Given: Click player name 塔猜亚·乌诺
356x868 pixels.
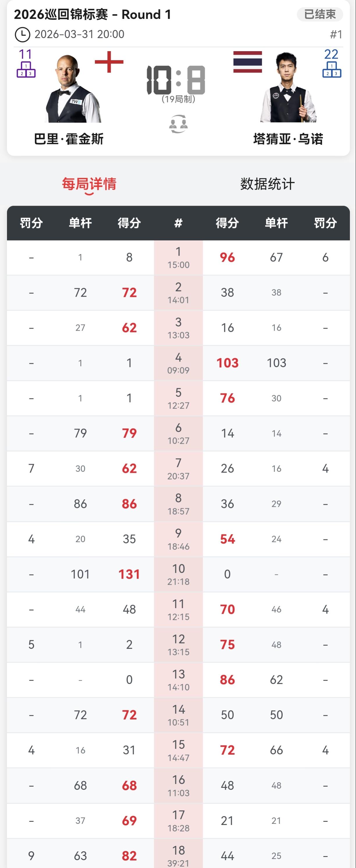Looking at the screenshot, I should pyautogui.click(x=288, y=139).
